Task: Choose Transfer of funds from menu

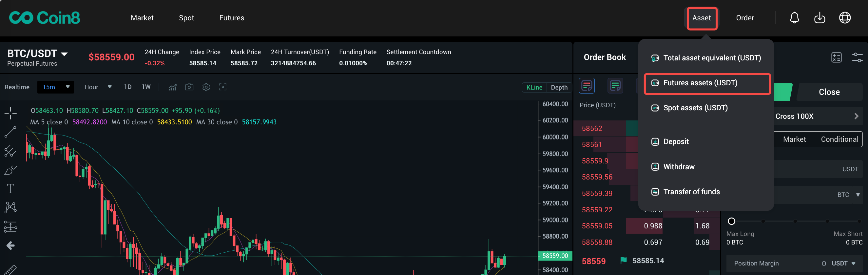Action: (x=691, y=192)
